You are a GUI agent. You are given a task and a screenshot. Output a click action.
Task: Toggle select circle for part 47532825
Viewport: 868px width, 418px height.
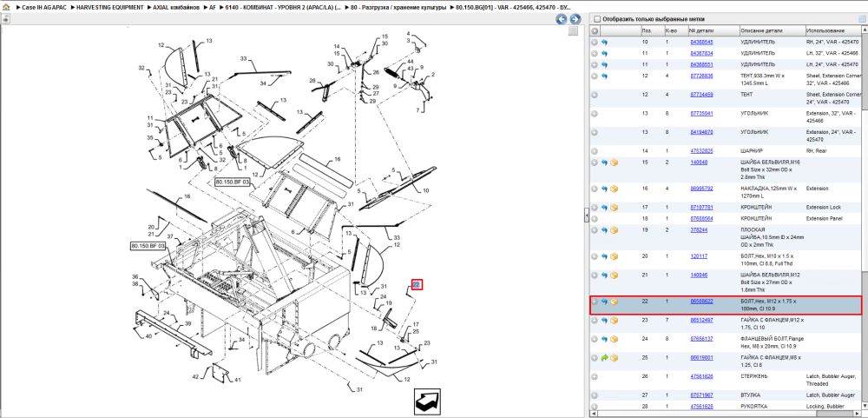[x=595, y=151]
